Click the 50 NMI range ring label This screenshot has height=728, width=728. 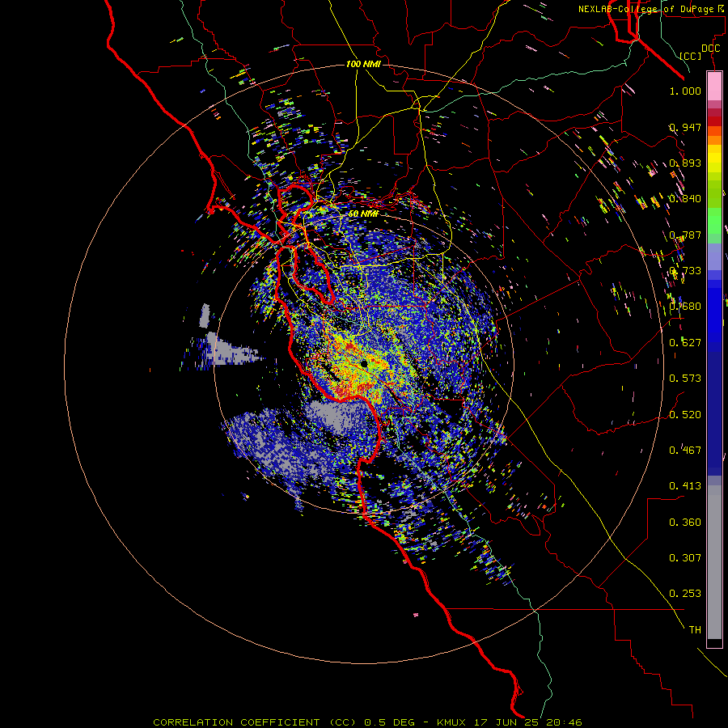click(x=363, y=214)
